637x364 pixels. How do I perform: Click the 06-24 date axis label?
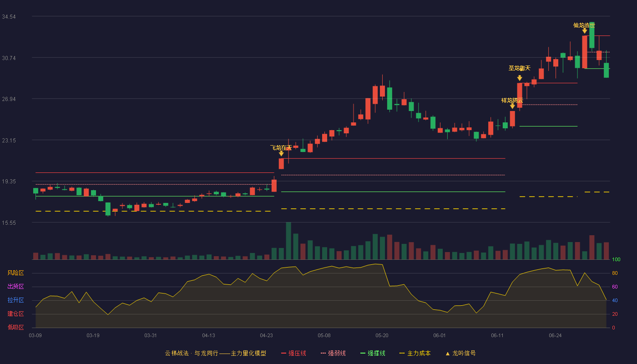555,335
